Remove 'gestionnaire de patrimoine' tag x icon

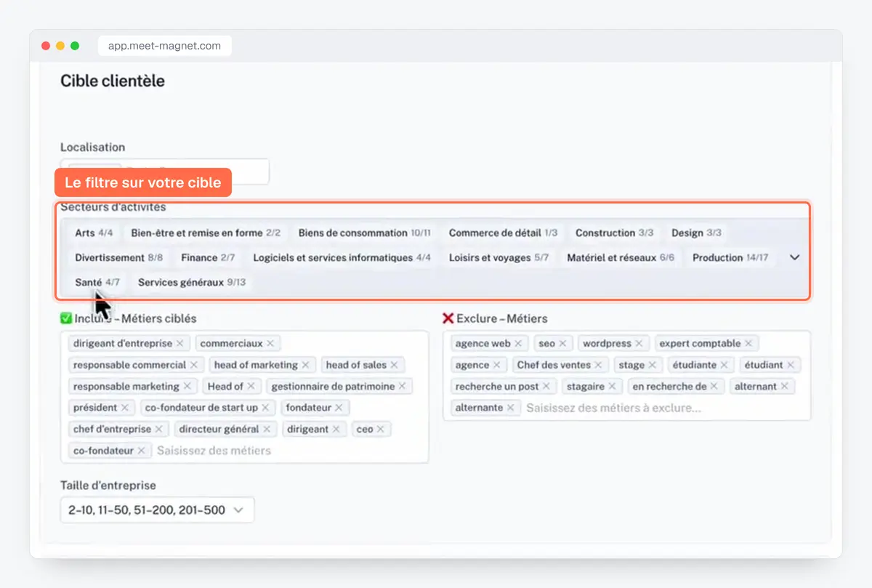[x=402, y=386]
